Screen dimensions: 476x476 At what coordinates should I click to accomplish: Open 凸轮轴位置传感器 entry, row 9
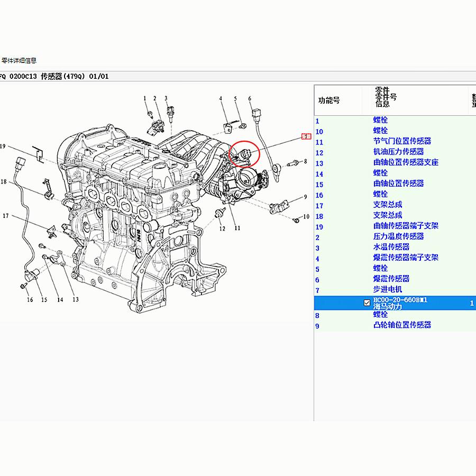(x=395, y=326)
